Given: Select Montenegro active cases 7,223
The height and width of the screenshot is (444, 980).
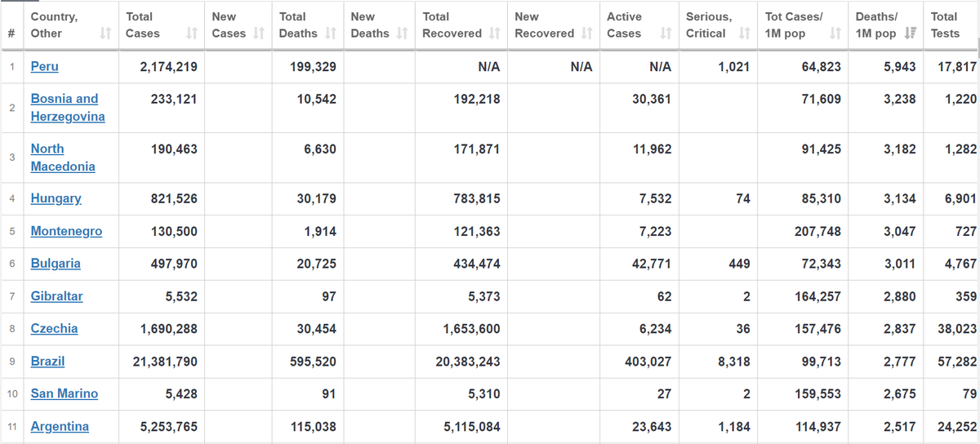Looking at the screenshot, I should 655,231.
